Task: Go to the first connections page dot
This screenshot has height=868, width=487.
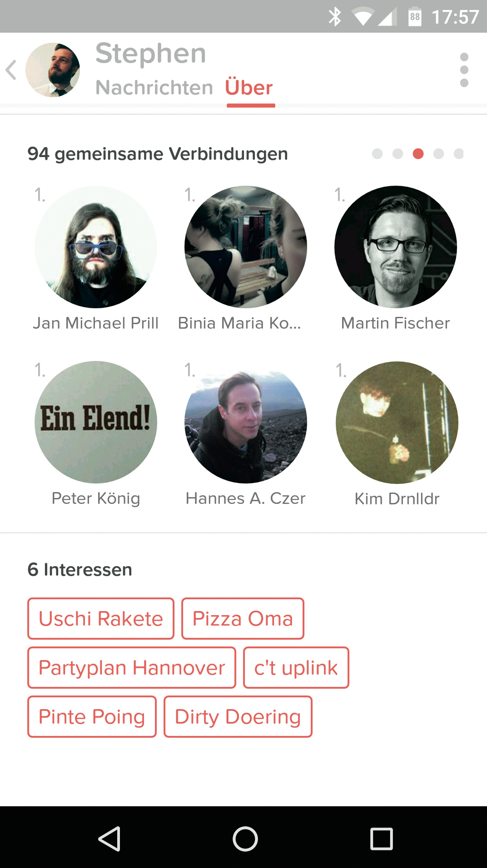Action: [377, 154]
